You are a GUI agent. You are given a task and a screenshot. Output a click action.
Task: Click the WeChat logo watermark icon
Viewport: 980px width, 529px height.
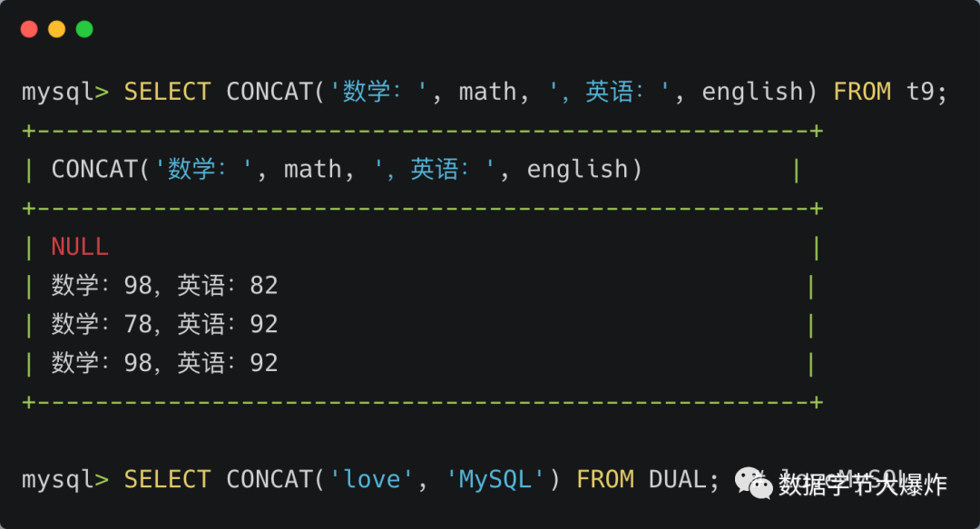click(x=754, y=484)
